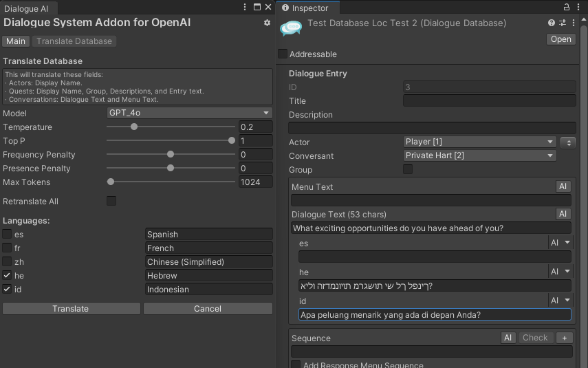
Task: Click the Title input field
Action: click(490, 100)
